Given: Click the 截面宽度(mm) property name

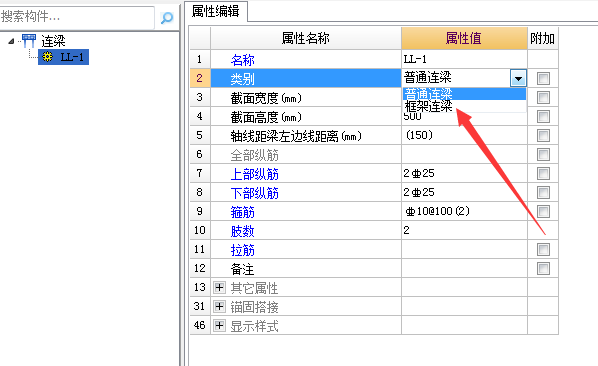Looking at the screenshot, I should pos(266,98).
